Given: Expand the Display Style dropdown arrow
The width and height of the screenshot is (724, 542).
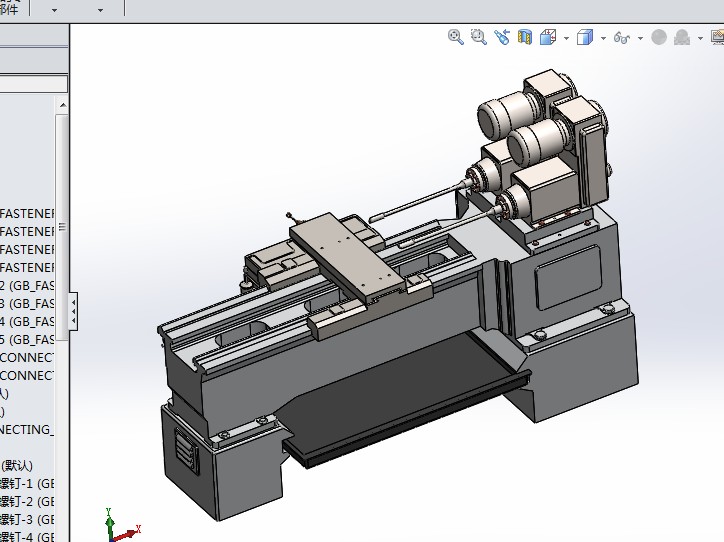Looking at the screenshot, I should tap(603, 38).
